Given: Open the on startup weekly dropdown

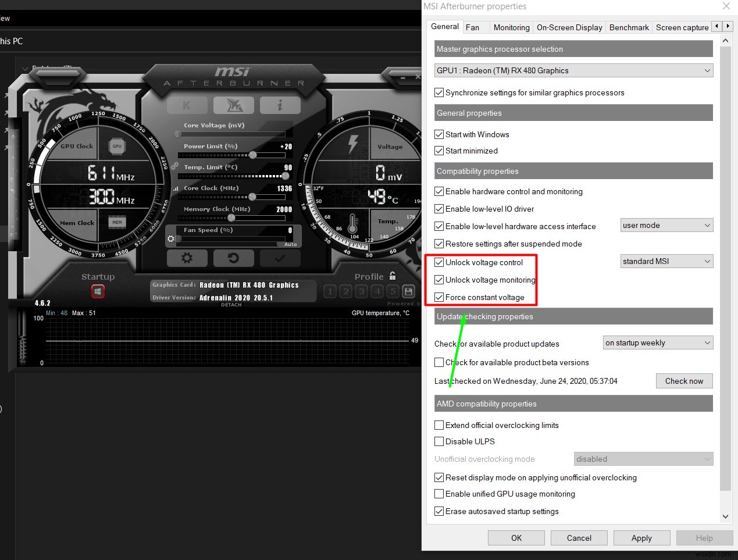Looking at the screenshot, I should (658, 343).
